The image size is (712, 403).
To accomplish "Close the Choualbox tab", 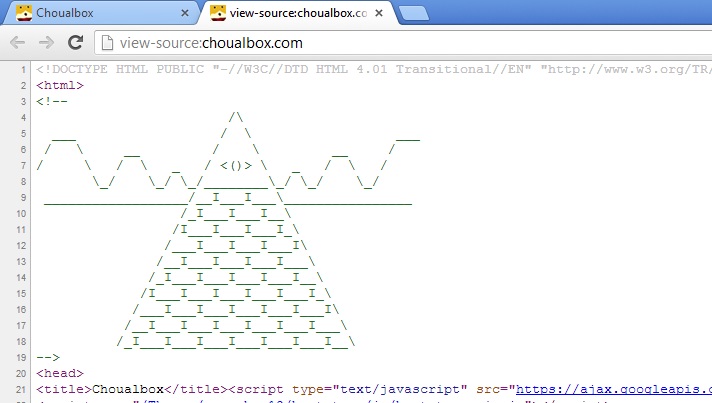I will [x=185, y=13].
